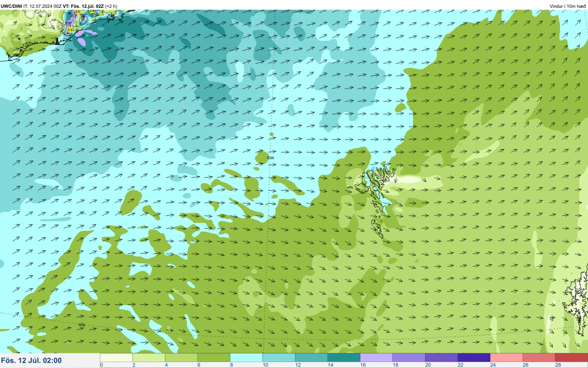The width and height of the screenshot is (588, 368).
Task: Select the red legend swatch above 28
Action: [571, 357]
